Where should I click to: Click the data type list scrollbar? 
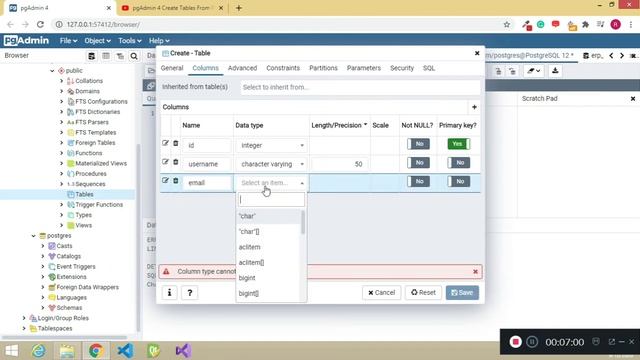[x=303, y=223]
